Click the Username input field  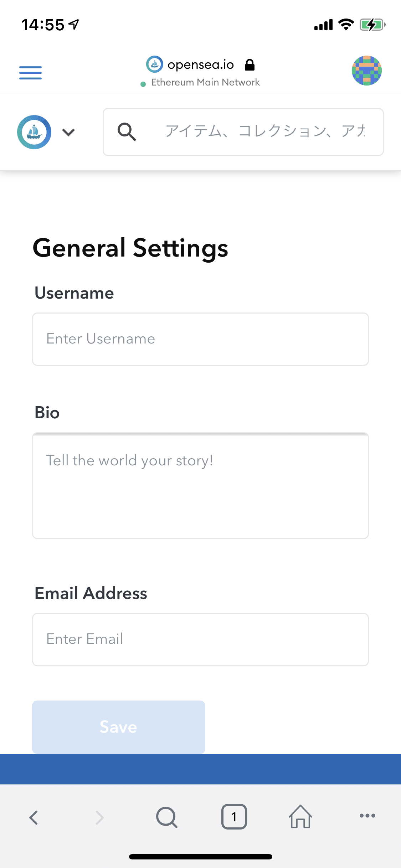tap(200, 339)
